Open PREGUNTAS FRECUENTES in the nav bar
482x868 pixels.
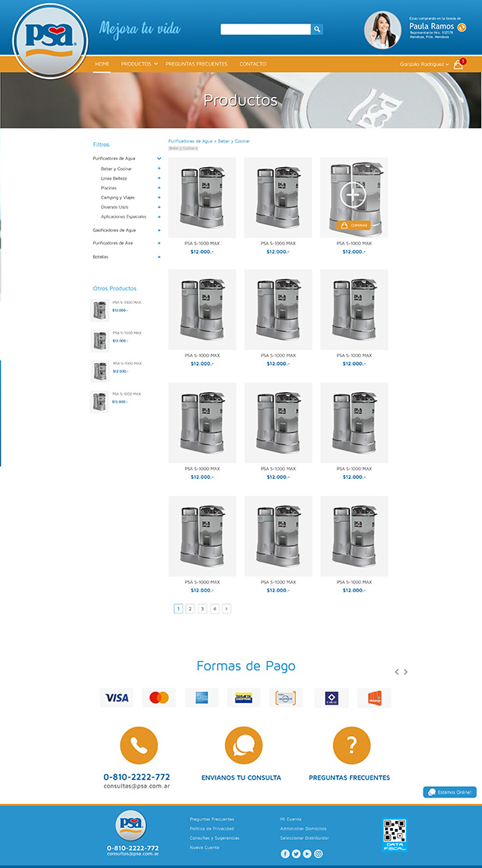coord(196,64)
